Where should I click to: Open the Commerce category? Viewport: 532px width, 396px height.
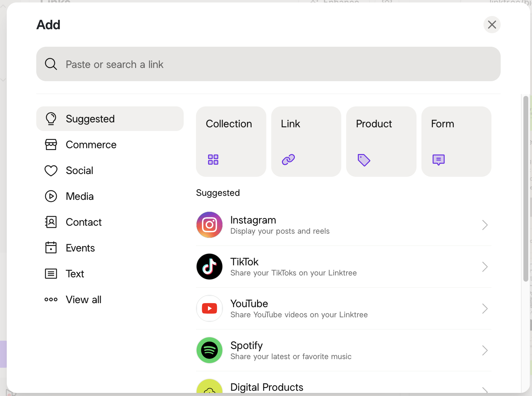tap(91, 145)
